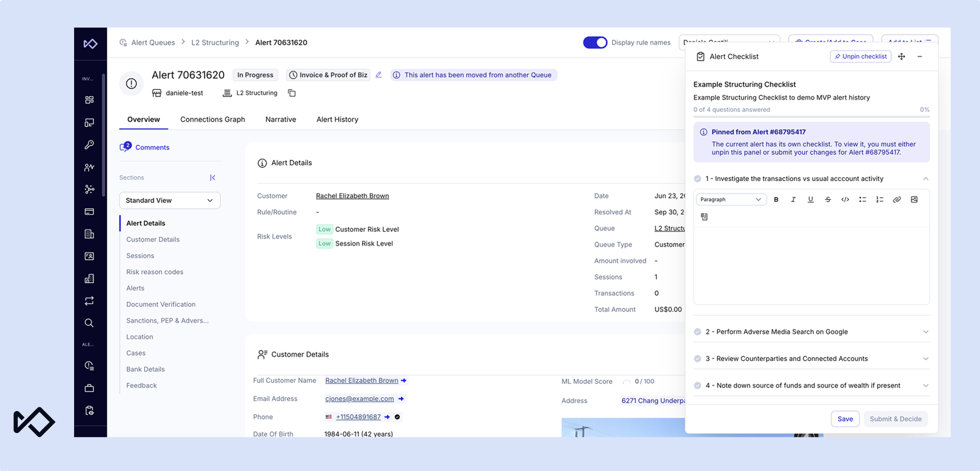Apply italic formatting in checklist editor
The height and width of the screenshot is (471, 980).
[x=793, y=199]
